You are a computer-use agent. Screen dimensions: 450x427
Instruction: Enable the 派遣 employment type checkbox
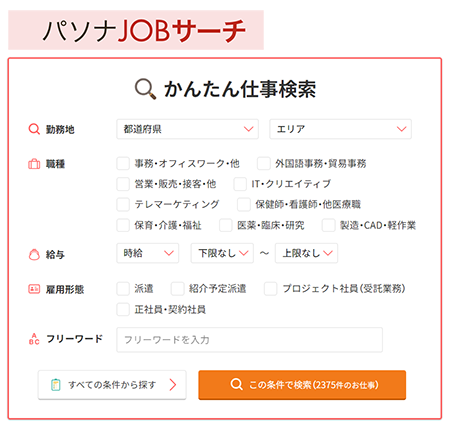123,289
